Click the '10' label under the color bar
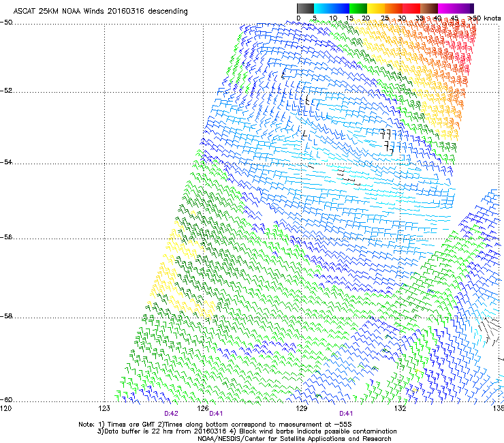The height and width of the screenshot is (443, 504). [333, 18]
